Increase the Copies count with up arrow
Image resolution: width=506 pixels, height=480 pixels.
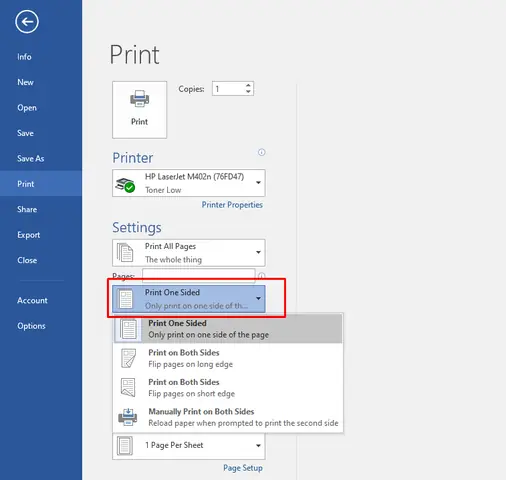(248, 85)
